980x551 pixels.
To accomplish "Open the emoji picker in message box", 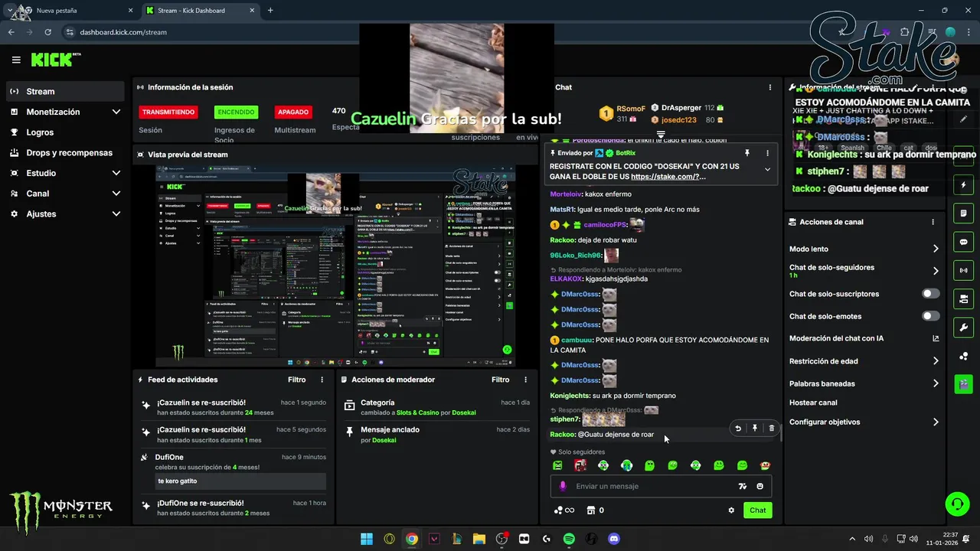I will click(760, 486).
